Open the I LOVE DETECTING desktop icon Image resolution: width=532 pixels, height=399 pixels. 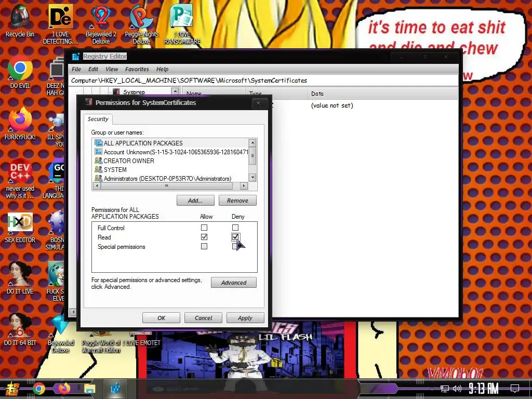(60, 24)
